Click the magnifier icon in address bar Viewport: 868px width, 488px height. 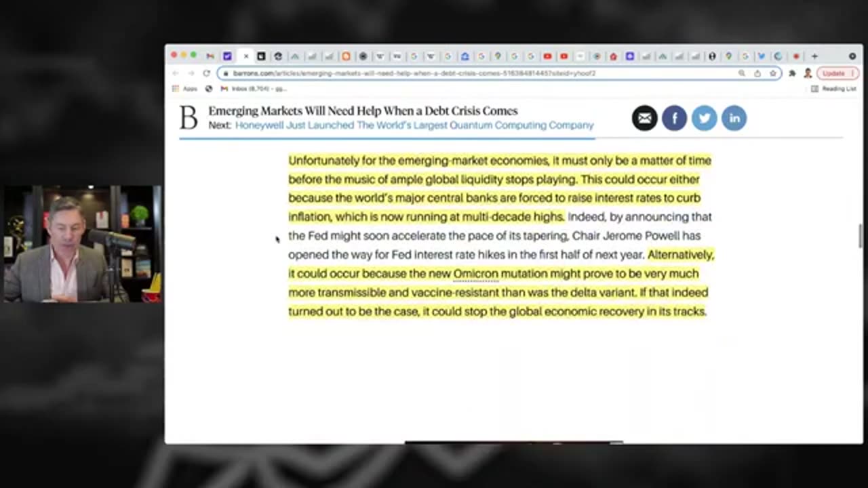[x=742, y=73]
